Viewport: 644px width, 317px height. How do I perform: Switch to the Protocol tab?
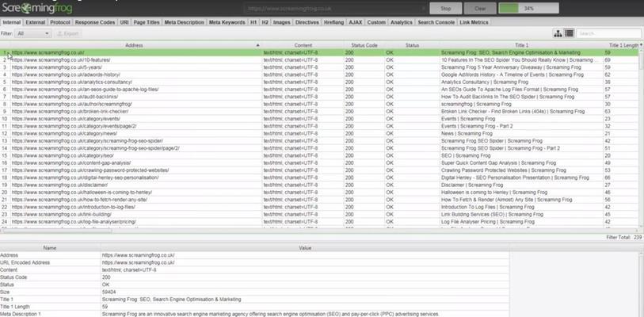point(60,23)
